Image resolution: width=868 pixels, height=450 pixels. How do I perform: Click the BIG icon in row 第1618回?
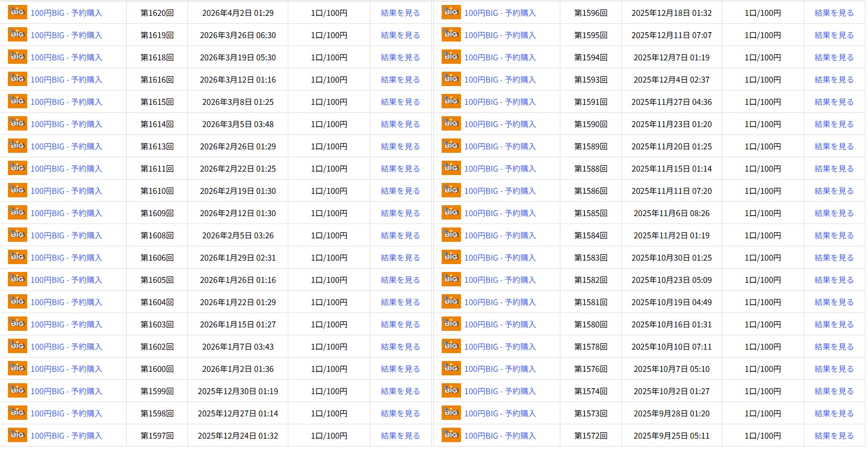pyautogui.click(x=17, y=57)
